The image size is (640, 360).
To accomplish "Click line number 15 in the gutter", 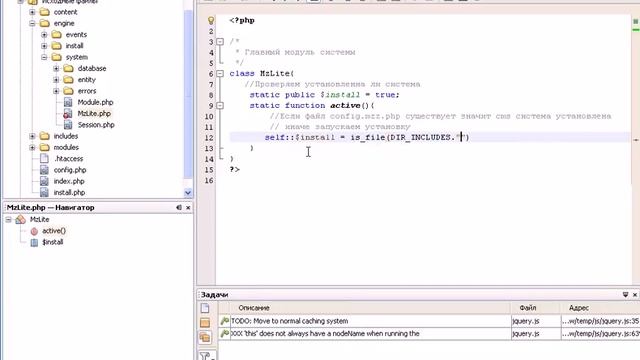I will (209, 170).
